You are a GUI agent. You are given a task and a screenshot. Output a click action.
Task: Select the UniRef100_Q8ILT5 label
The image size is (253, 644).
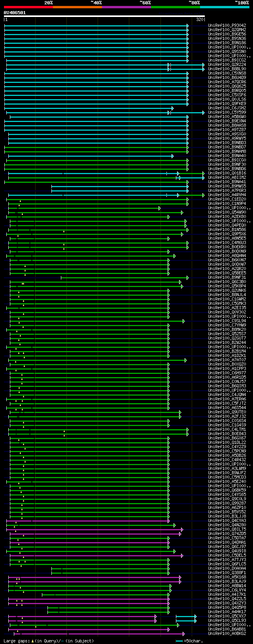pyautogui.click(x=227, y=529)
